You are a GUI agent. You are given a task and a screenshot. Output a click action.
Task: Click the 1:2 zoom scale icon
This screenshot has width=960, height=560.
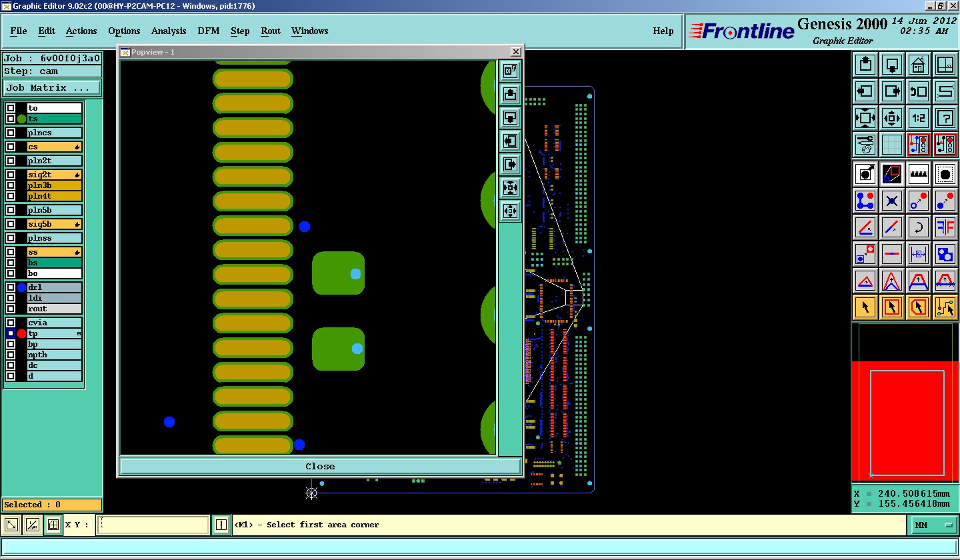(x=919, y=119)
